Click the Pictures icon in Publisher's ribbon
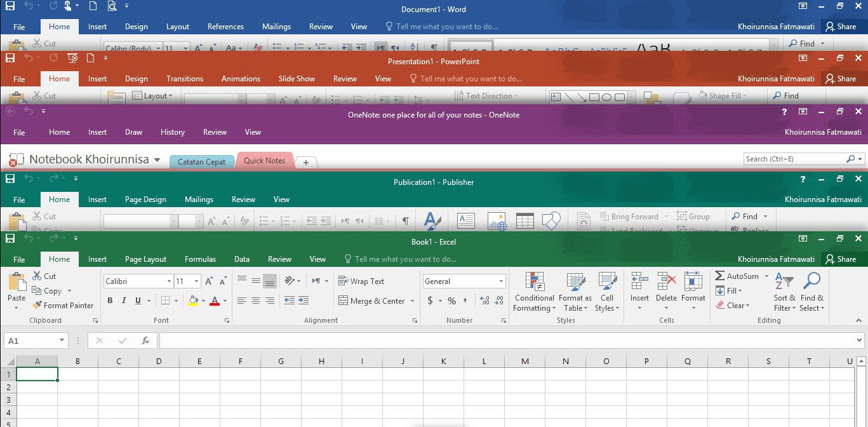This screenshot has height=427, width=868. (x=497, y=220)
